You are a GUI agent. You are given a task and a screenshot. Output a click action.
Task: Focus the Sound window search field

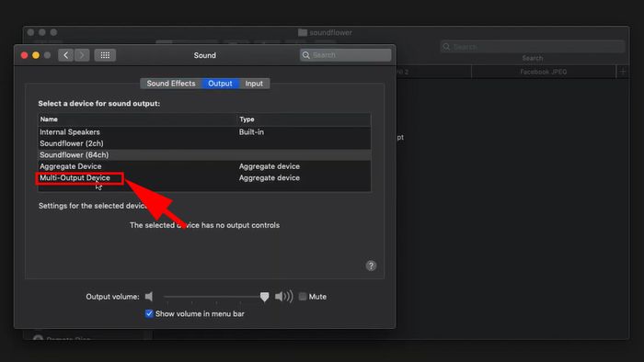pos(345,55)
